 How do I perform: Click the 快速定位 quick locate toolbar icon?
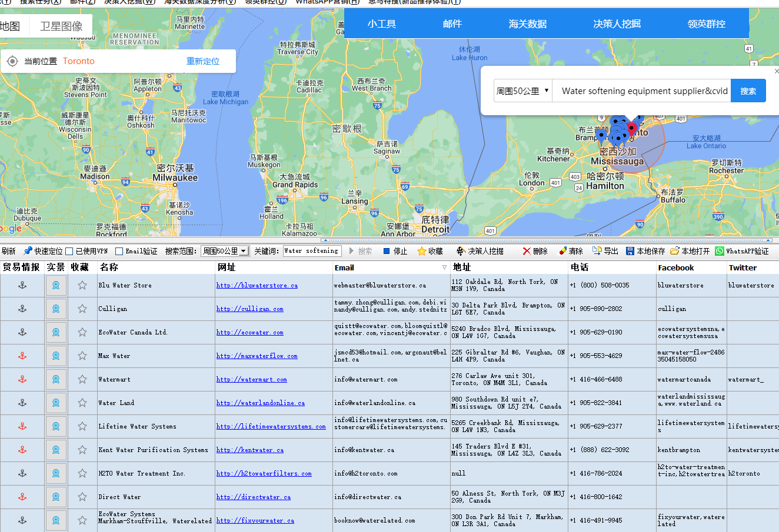pyautogui.click(x=42, y=251)
